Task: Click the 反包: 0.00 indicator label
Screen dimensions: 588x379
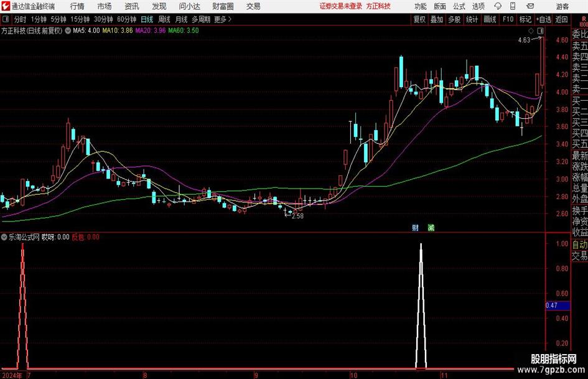Action: (x=85, y=237)
